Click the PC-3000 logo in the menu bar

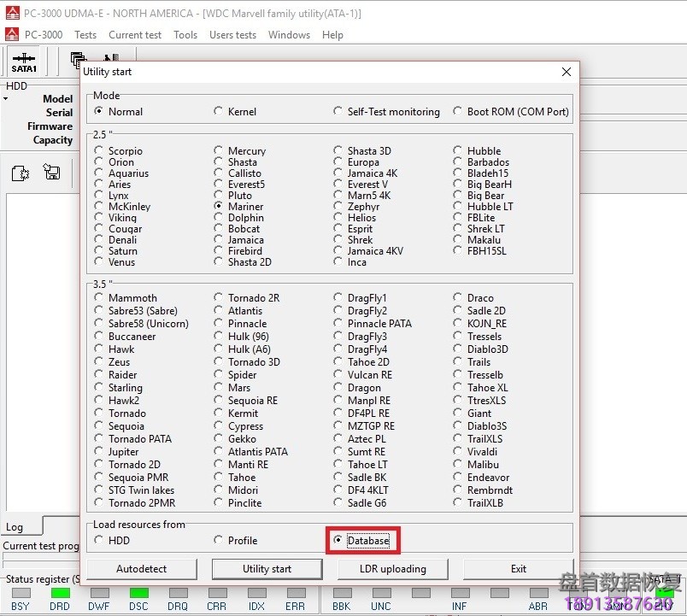12,35
